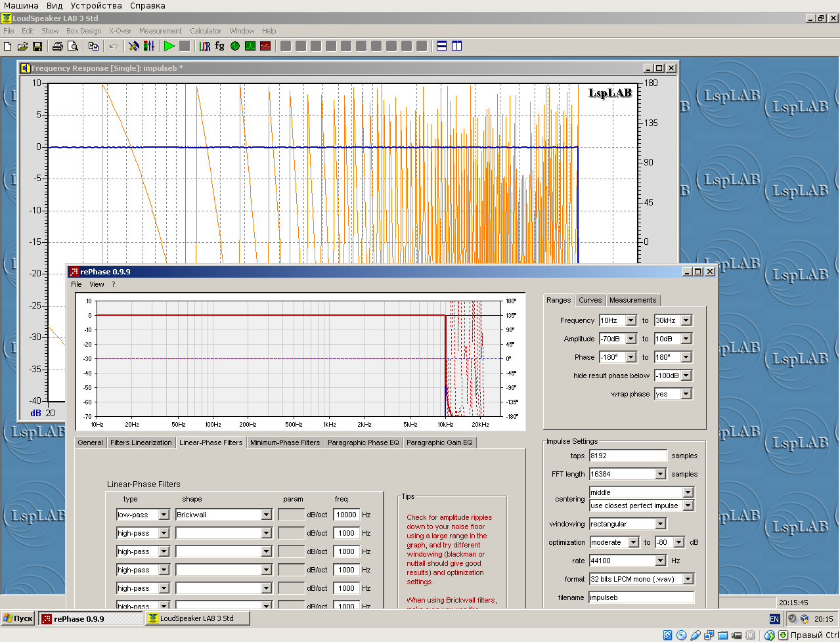Screen dimensions: 840x642
Task: Switch to the Minimum-Phase Filters tab
Action: pos(285,442)
